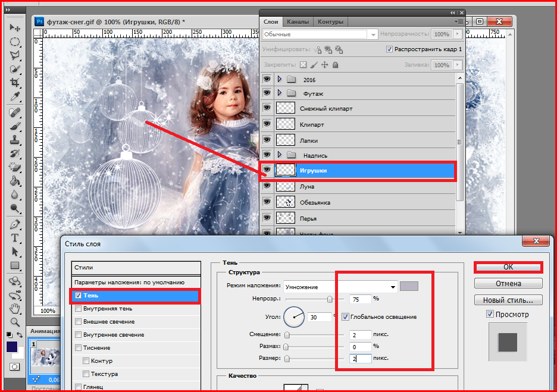Image resolution: width=557 pixels, height=392 pixels.
Task: Select the Pen tool
Action: tap(15, 224)
